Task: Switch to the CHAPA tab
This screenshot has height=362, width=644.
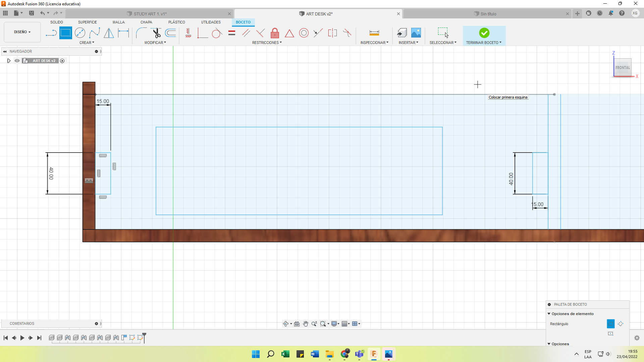Action: pos(146,22)
